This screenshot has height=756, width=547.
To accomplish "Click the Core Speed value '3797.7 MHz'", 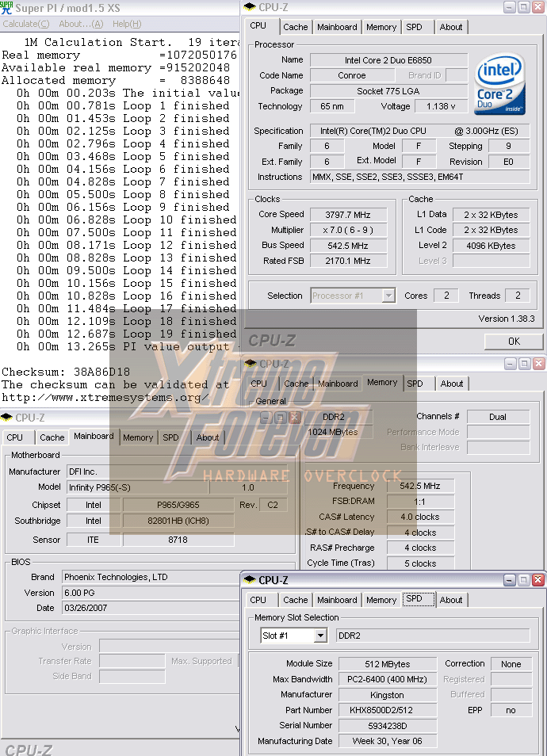I will (348, 215).
